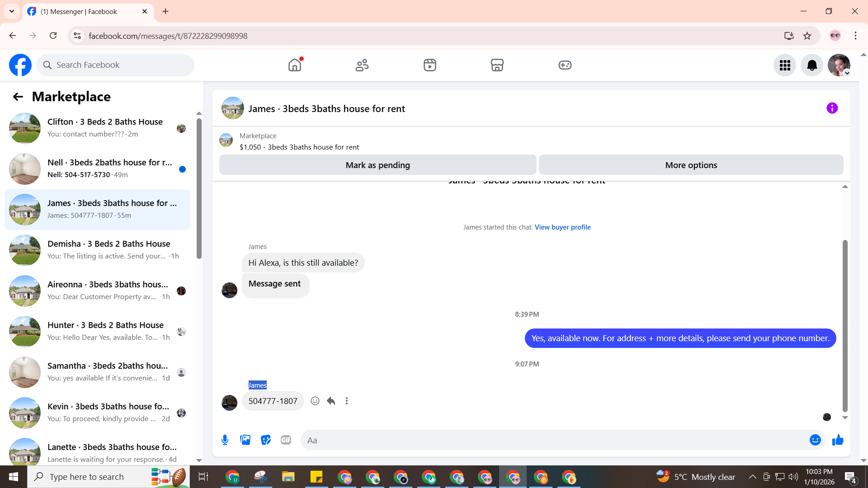Reply to the 504777-1807 message
868x488 pixels.
pyautogui.click(x=331, y=401)
